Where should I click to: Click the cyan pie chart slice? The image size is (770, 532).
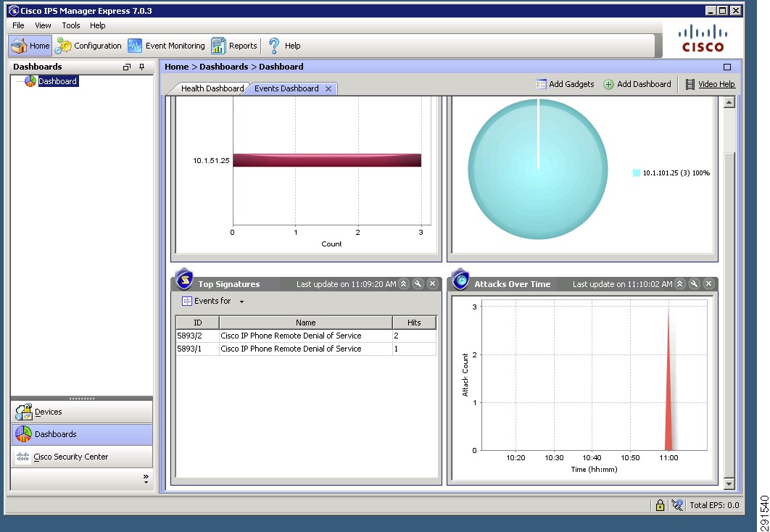click(x=538, y=169)
